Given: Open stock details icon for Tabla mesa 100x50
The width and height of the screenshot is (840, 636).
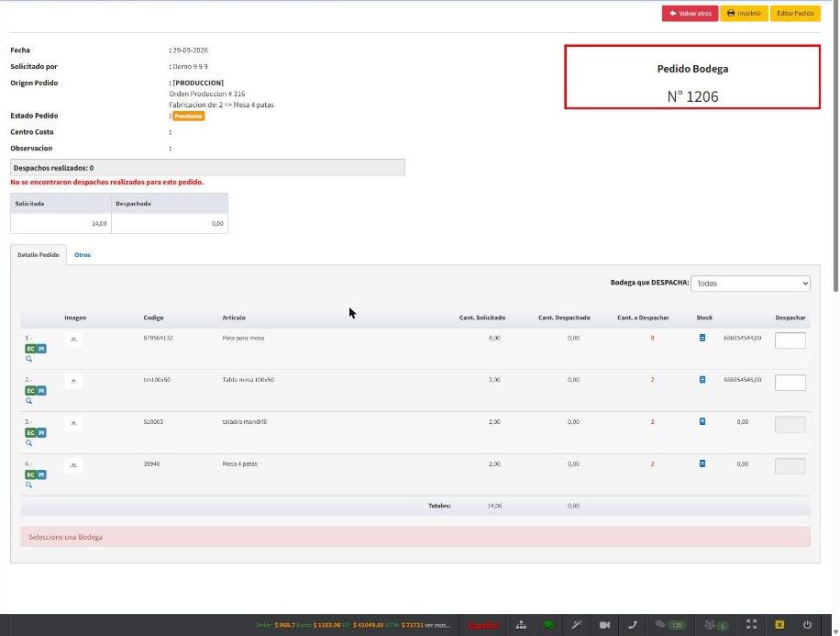Looking at the screenshot, I should coord(702,380).
